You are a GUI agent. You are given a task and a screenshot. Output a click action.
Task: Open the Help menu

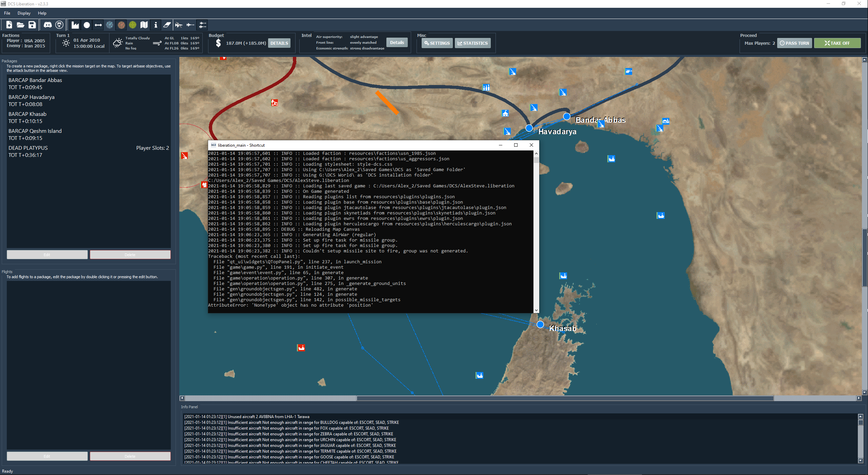point(42,13)
